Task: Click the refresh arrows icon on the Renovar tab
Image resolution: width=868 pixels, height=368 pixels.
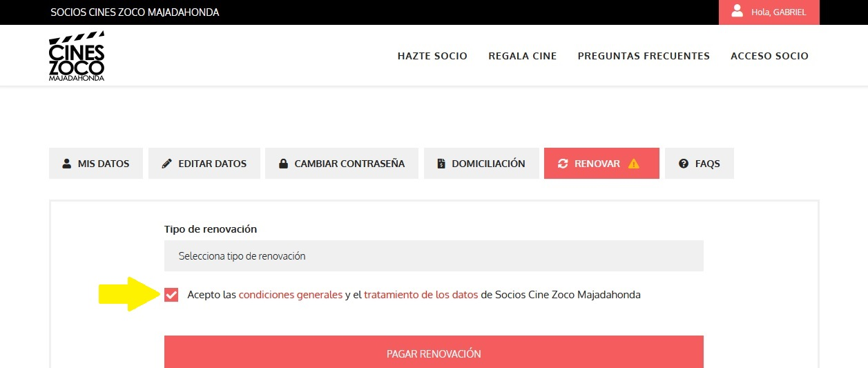Action: (x=563, y=164)
